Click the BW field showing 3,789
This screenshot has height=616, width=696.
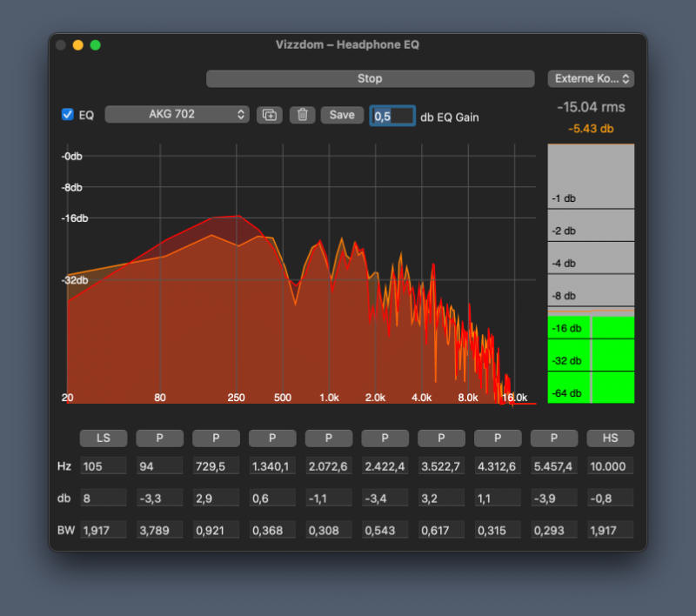[x=160, y=530]
